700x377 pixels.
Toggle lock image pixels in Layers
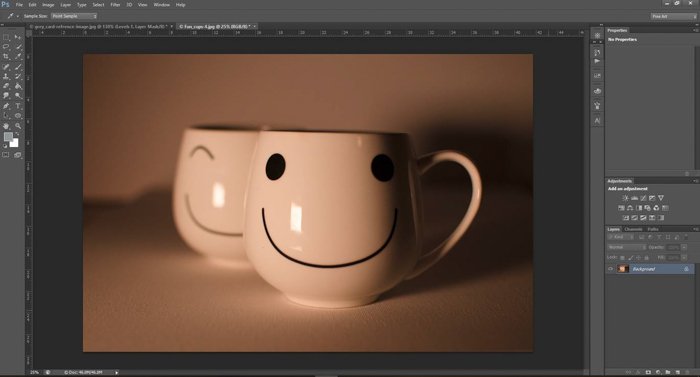[630, 258]
